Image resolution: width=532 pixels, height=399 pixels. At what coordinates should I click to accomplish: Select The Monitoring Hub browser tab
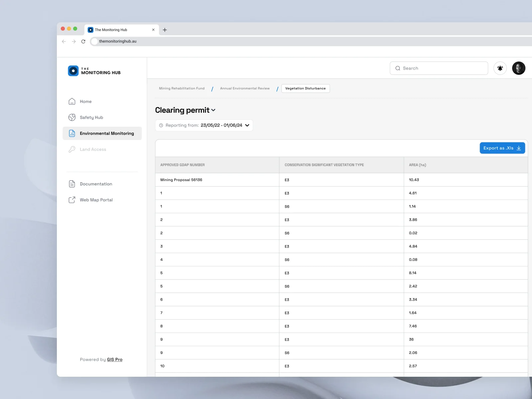click(x=122, y=30)
